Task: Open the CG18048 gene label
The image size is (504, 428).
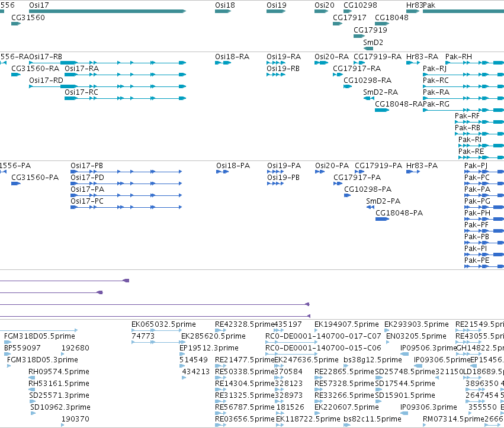Action: 391,18
